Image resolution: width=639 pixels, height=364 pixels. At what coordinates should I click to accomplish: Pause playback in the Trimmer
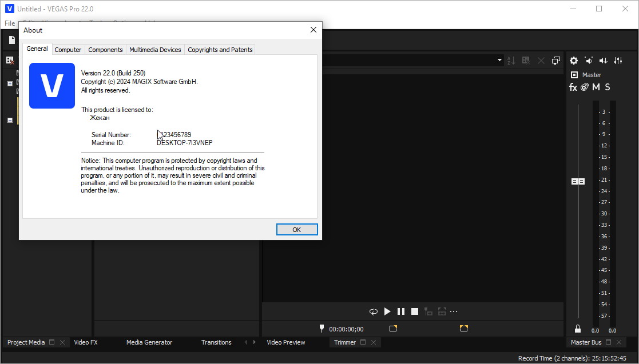401,311
